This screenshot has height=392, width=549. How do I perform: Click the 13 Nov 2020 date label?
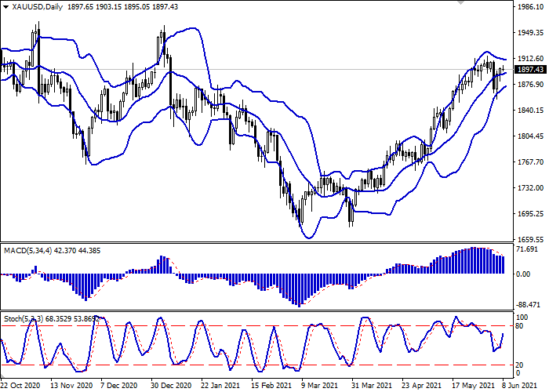(x=71, y=386)
